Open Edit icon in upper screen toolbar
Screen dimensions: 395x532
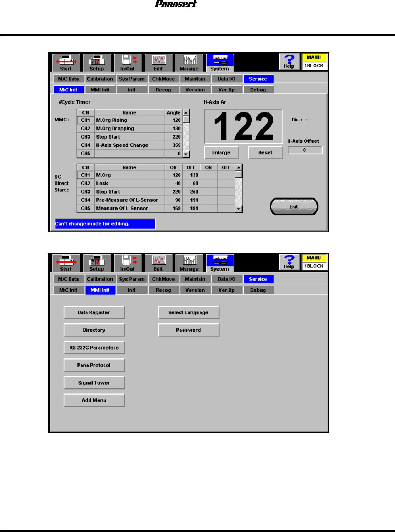click(159, 63)
